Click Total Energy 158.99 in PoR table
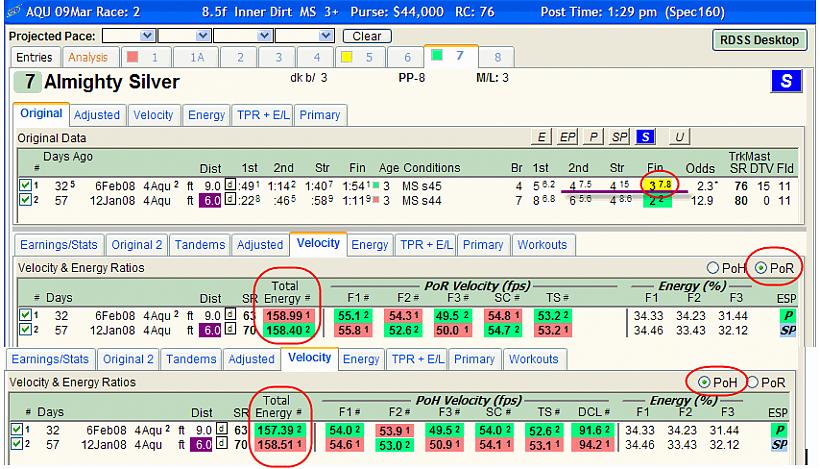This screenshot has width=820, height=469. point(288,316)
